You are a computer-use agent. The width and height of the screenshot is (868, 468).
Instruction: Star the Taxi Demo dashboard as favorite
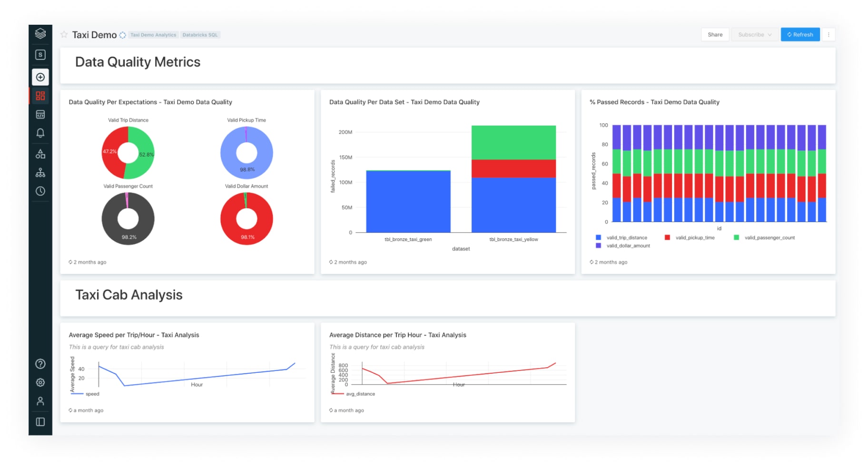click(x=63, y=34)
